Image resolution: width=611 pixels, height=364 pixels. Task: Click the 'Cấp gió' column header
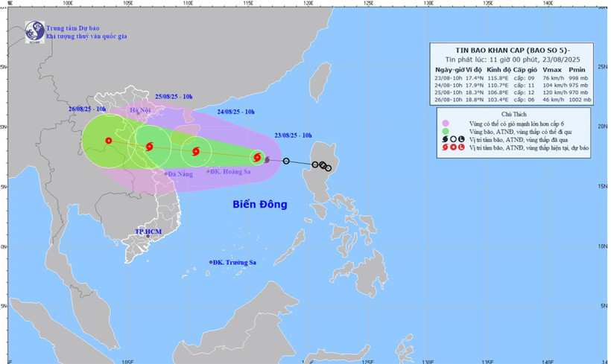coord(525,70)
